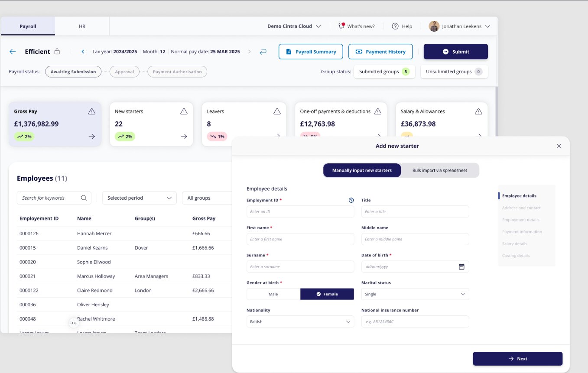This screenshot has width=588, height=373.
Task: Click the padlock icon next to Efficient
Action: pos(57,52)
